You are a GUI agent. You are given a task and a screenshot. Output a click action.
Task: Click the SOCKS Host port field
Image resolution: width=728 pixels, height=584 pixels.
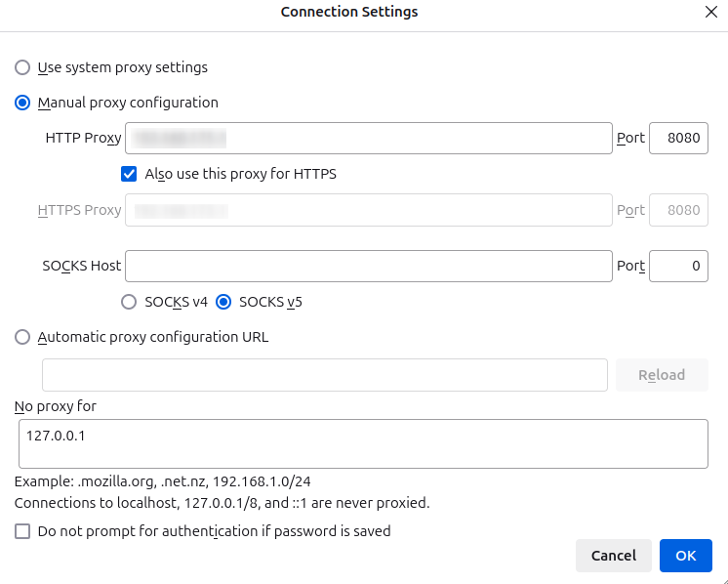678,266
